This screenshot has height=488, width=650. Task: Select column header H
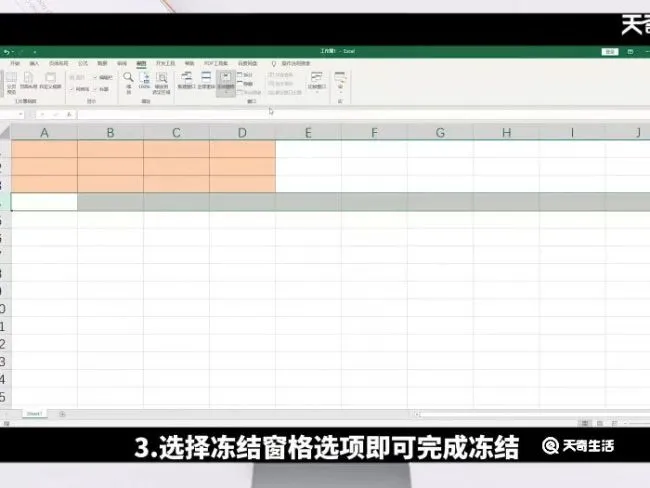506,133
